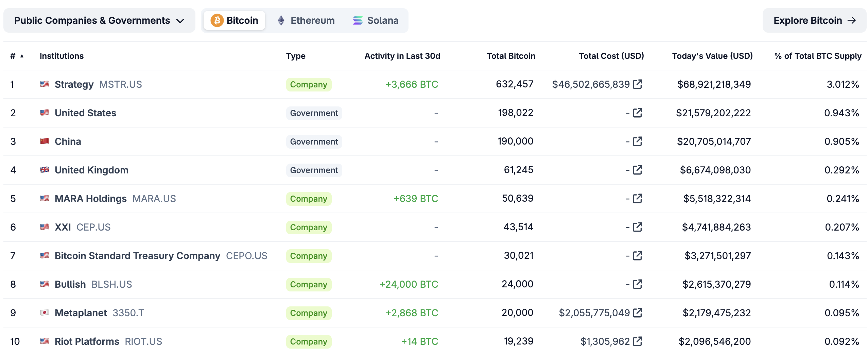This screenshot has height=353, width=868.
Task: Open the external link icon for Bullish
Action: (x=638, y=284)
